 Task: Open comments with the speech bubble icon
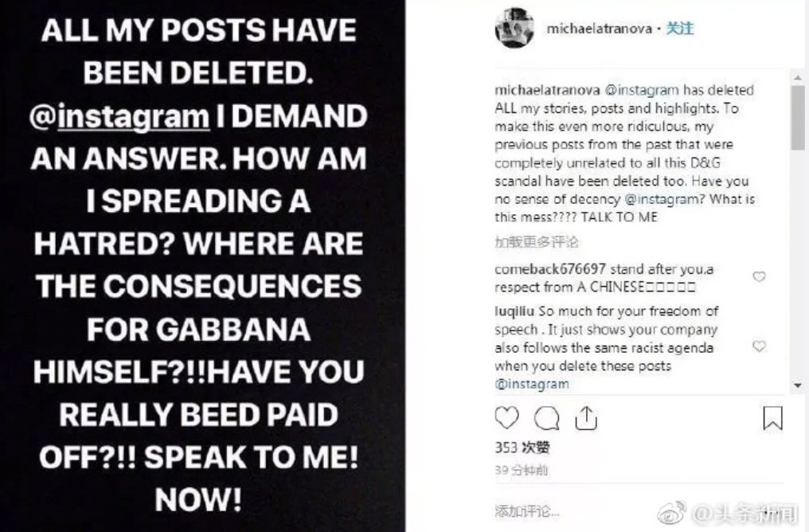coord(546,418)
